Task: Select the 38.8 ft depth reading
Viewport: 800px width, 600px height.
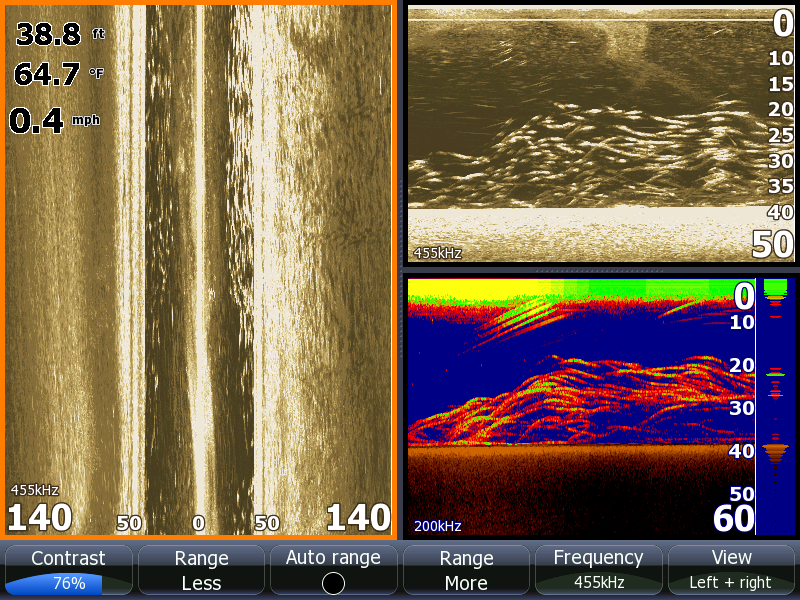Action: click(x=60, y=35)
